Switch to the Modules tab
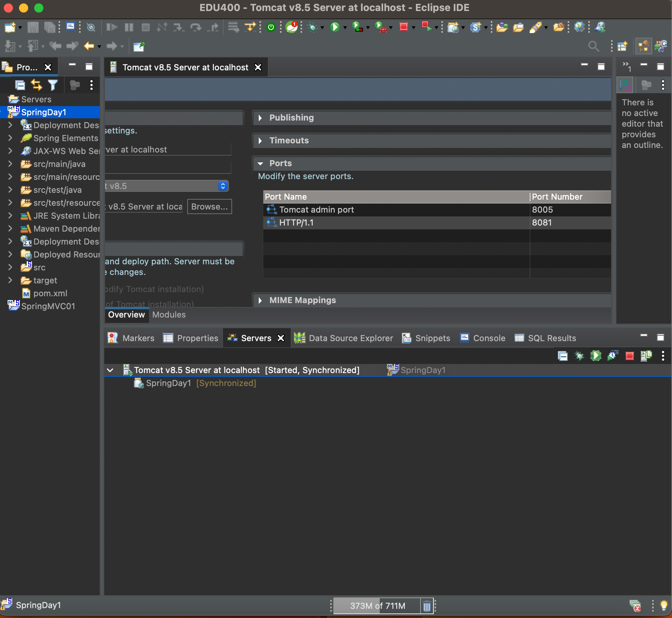Viewport: 672px width, 618px height. coord(169,315)
